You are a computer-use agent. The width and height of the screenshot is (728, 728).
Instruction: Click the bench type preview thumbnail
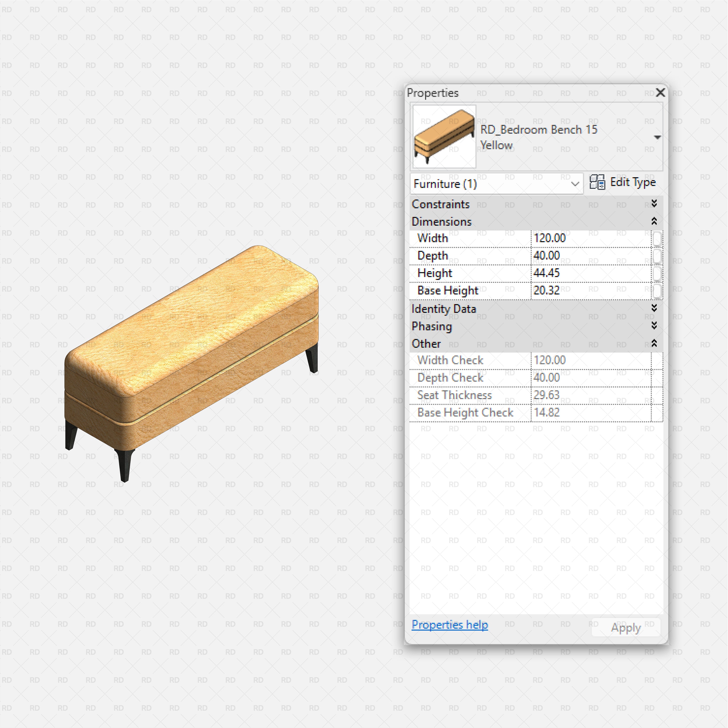pyautogui.click(x=444, y=137)
